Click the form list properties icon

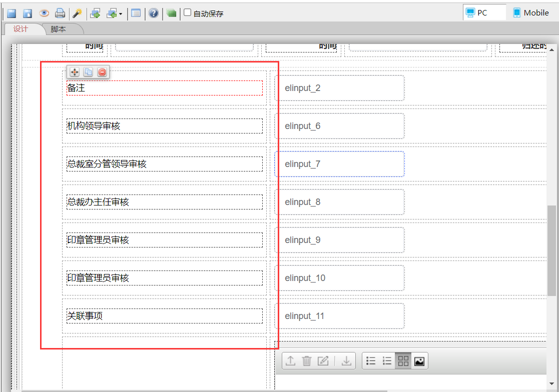point(136,13)
